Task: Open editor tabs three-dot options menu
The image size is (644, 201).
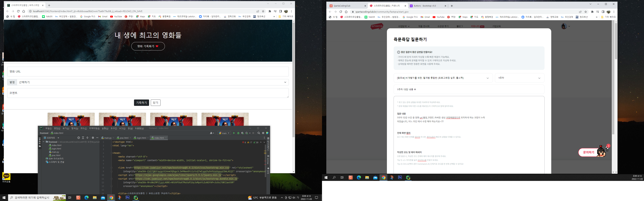Action: point(264,138)
